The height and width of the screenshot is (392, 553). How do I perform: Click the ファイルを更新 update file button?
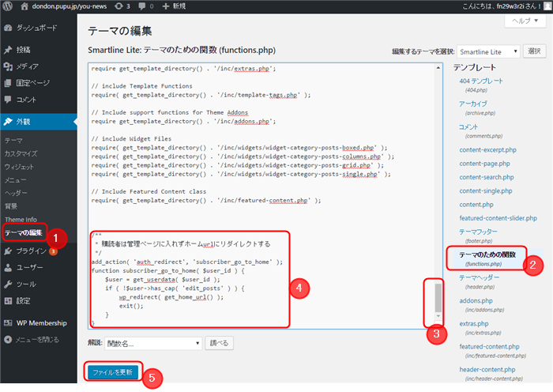pos(112,372)
